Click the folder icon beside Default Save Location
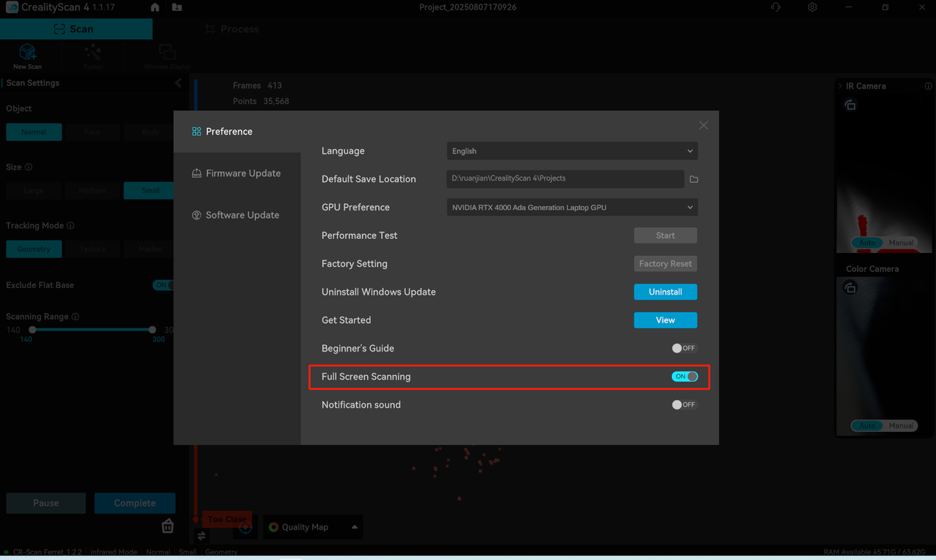Image resolution: width=936 pixels, height=560 pixels. pyautogui.click(x=694, y=179)
